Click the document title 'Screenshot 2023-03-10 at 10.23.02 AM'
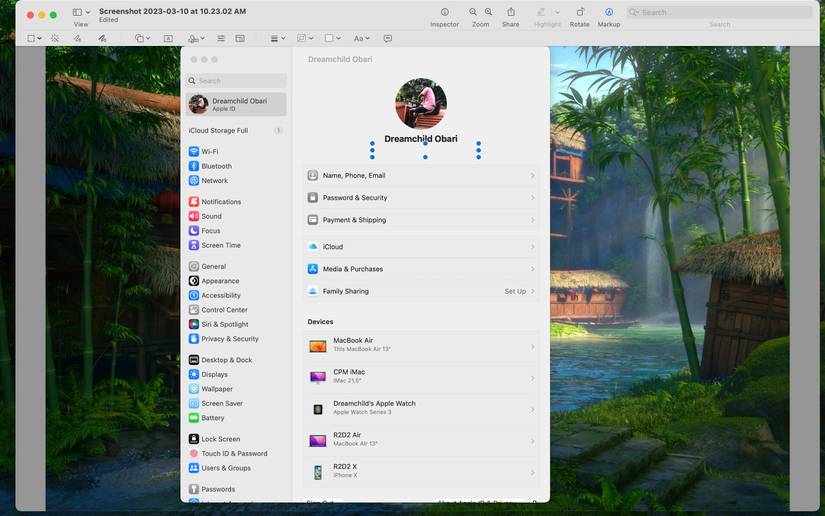825x516 pixels. [x=173, y=11]
